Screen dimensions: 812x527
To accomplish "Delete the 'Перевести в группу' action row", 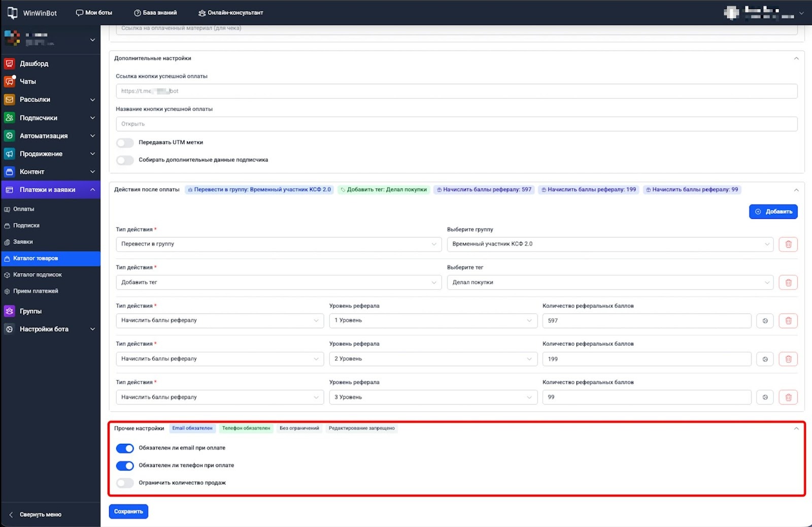I will 788,244.
